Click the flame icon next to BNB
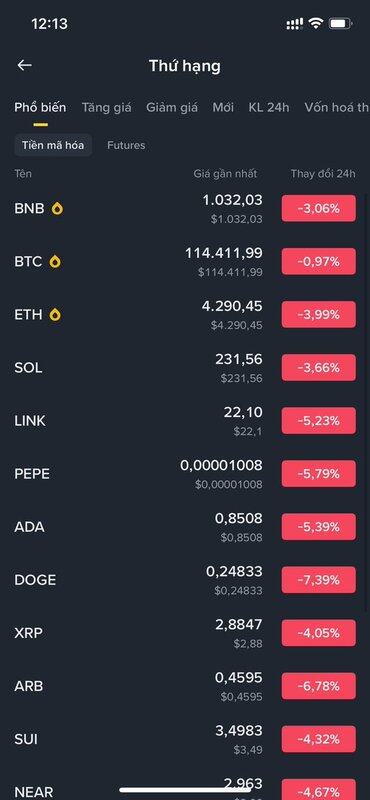370x800 pixels. pyautogui.click(x=57, y=208)
